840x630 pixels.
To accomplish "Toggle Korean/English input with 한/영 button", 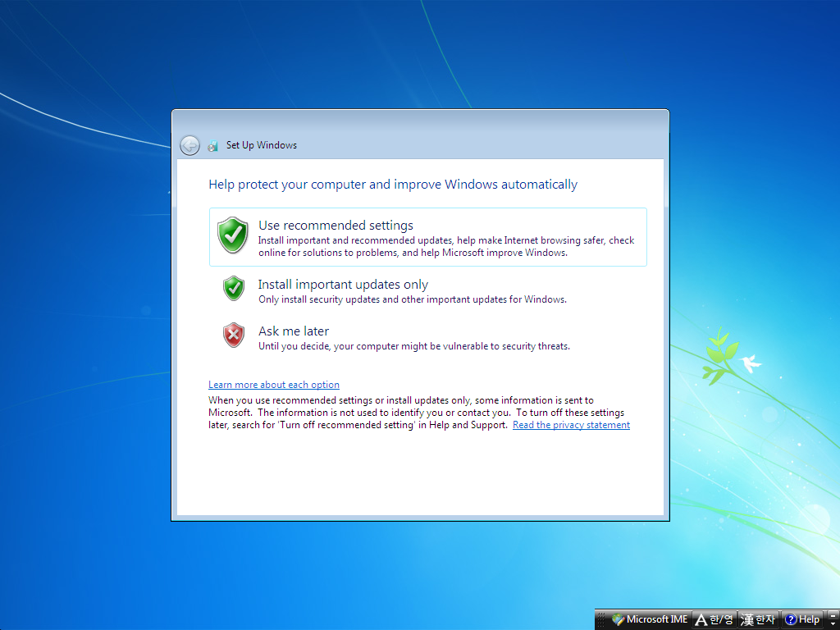I will 714,620.
